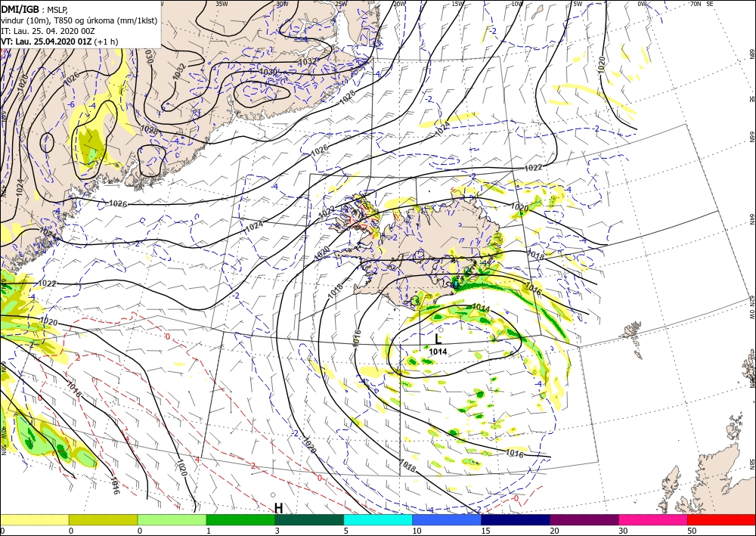Click the 30W longitude label
Viewport: 756px width, 536px height.
pos(282,4)
